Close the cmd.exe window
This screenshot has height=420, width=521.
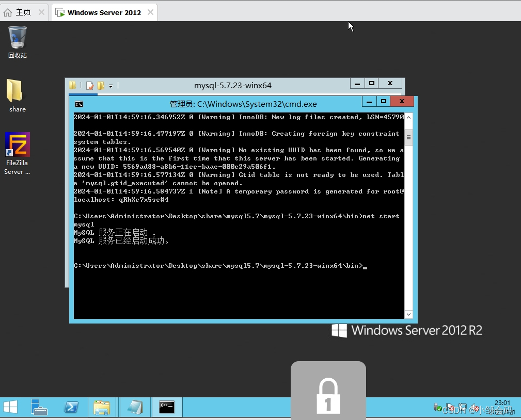[402, 101]
